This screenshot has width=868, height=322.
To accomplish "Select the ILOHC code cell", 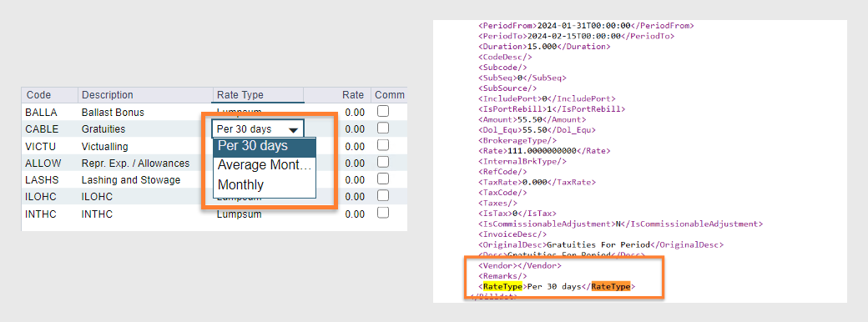I will pyautogui.click(x=41, y=197).
